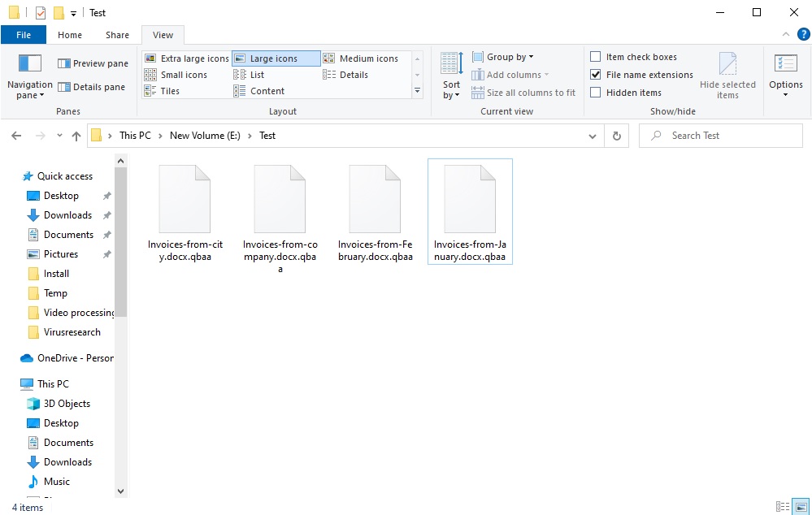Open the Navigation pane options
The height and width of the screenshot is (515, 812).
29,76
